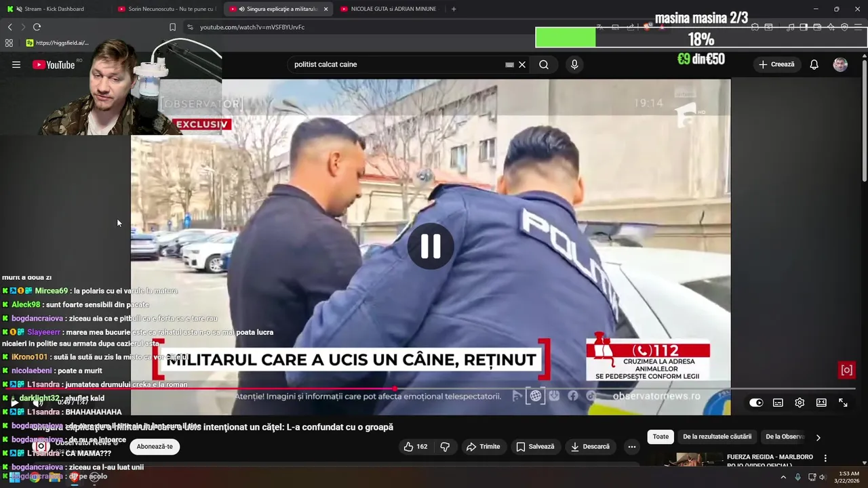This screenshot has height=488, width=868.
Task: Switch to theater mode view
Action: (x=821, y=403)
